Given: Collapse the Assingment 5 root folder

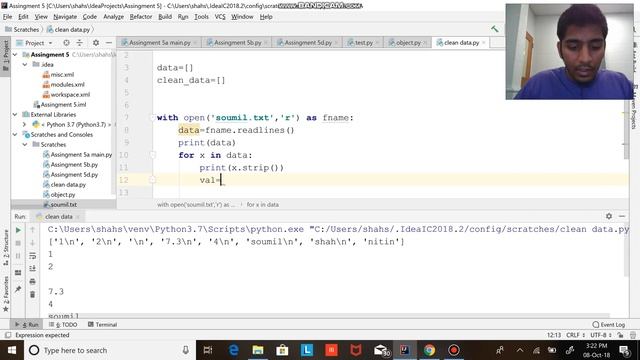Looking at the screenshot, I should tap(15, 55).
